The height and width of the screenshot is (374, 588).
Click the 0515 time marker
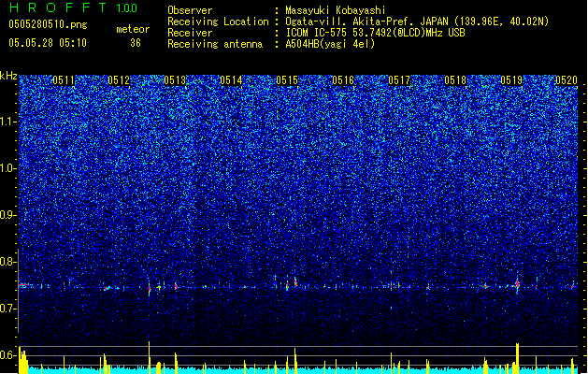tap(287, 80)
